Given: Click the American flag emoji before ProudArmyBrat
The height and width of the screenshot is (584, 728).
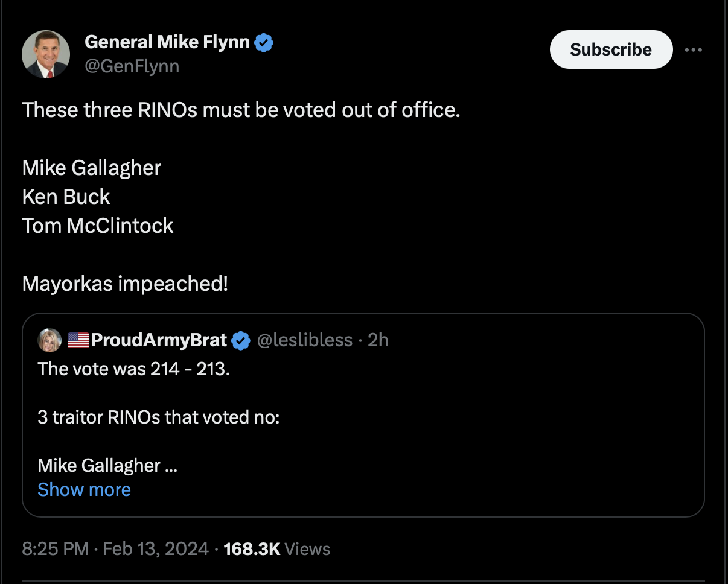Looking at the screenshot, I should (x=78, y=340).
